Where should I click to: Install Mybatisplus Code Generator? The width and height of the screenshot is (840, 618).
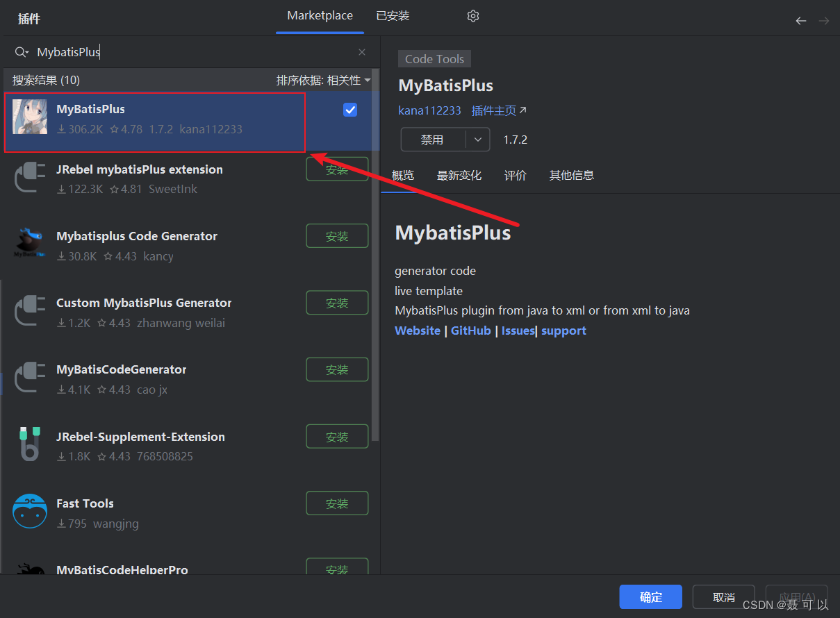click(337, 236)
